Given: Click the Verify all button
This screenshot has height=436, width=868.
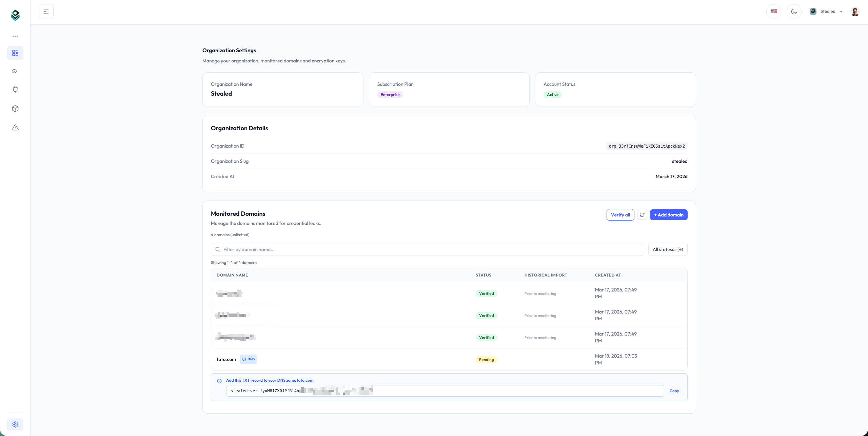Looking at the screenshot, I should click(x=620, y=215).
